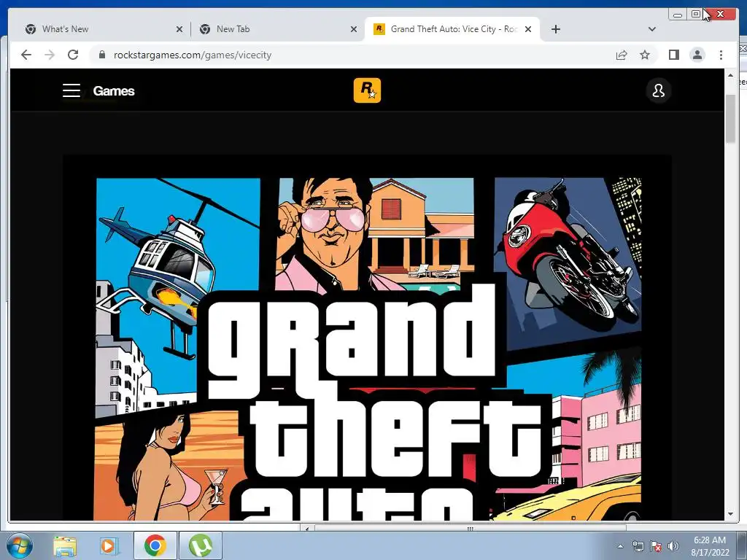Click scrollbar up arrow
747x560 pixels.
point(730,75)
